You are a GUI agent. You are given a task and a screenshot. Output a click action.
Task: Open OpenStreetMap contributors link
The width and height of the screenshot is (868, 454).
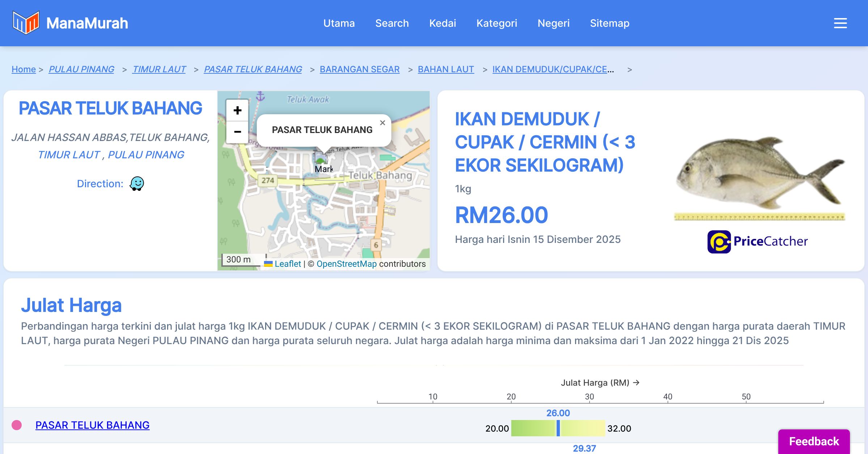click(x=346, y=264)
